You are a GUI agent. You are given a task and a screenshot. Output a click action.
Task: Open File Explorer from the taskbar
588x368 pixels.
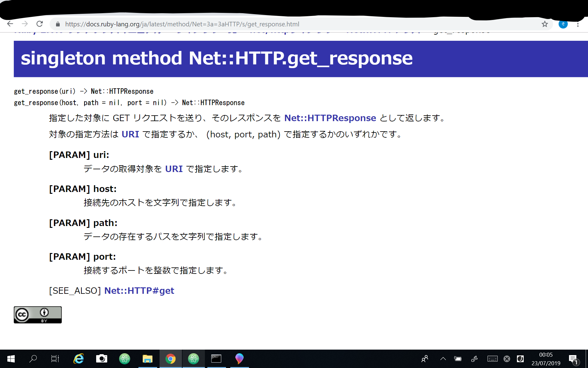click(148, 359)
